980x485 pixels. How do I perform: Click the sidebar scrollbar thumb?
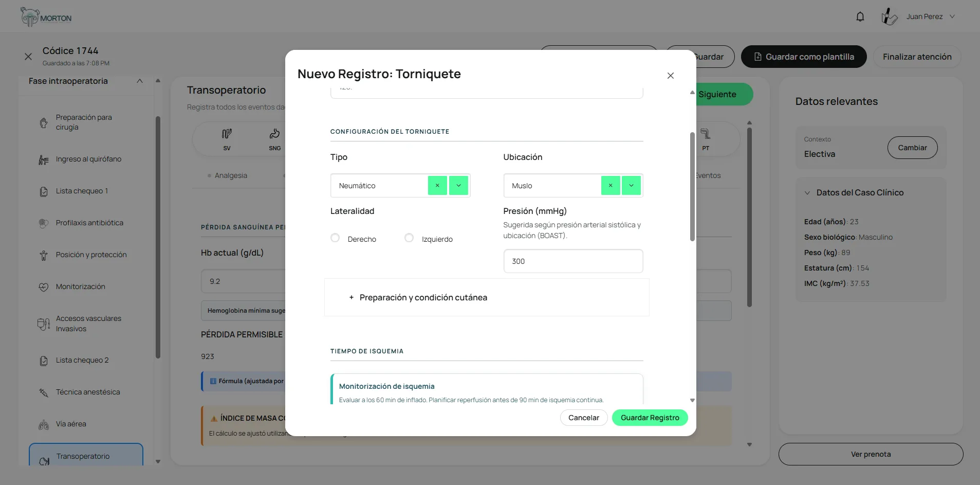[x=158, y=238]
